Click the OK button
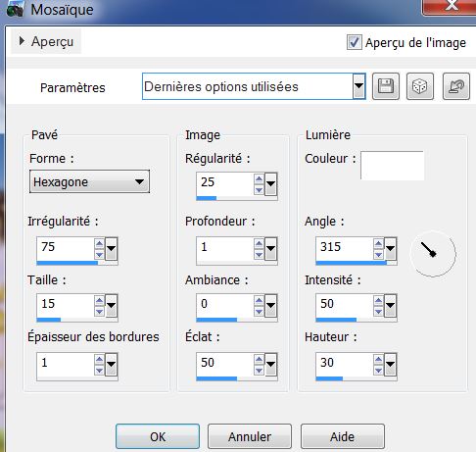This screenshot has width=476, height=452. pos(158,436)
